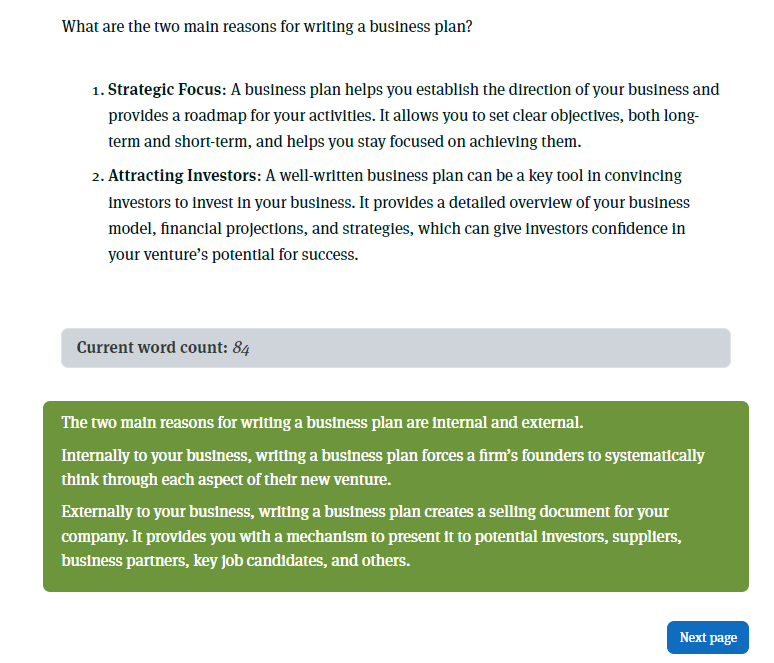
Task: Click the word count number 84
Action: [x=241, y=348]
